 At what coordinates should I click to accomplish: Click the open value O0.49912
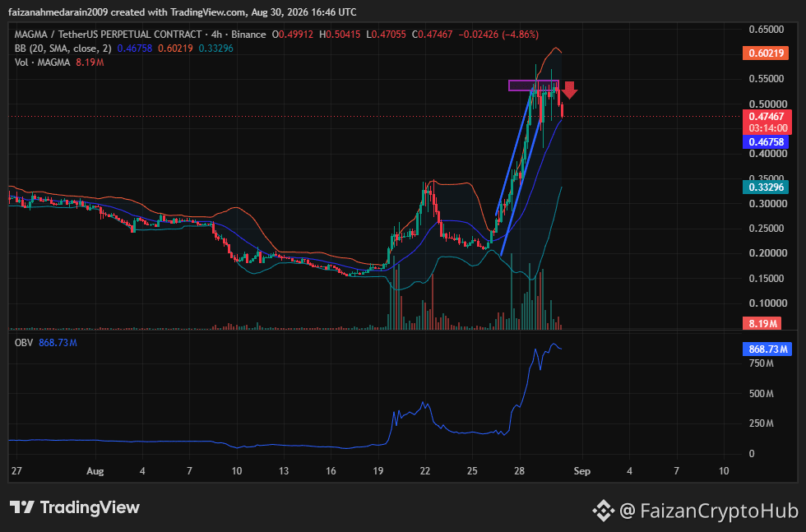[293, 35]
